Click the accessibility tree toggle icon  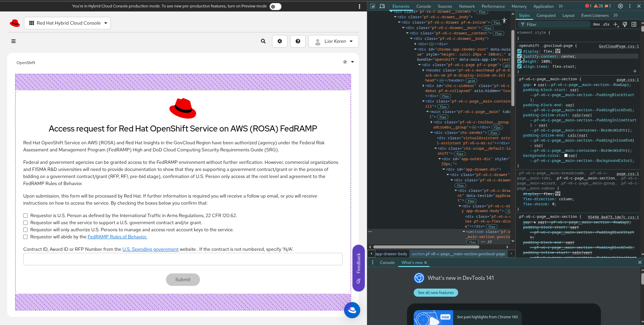click(x=504, y=21)
